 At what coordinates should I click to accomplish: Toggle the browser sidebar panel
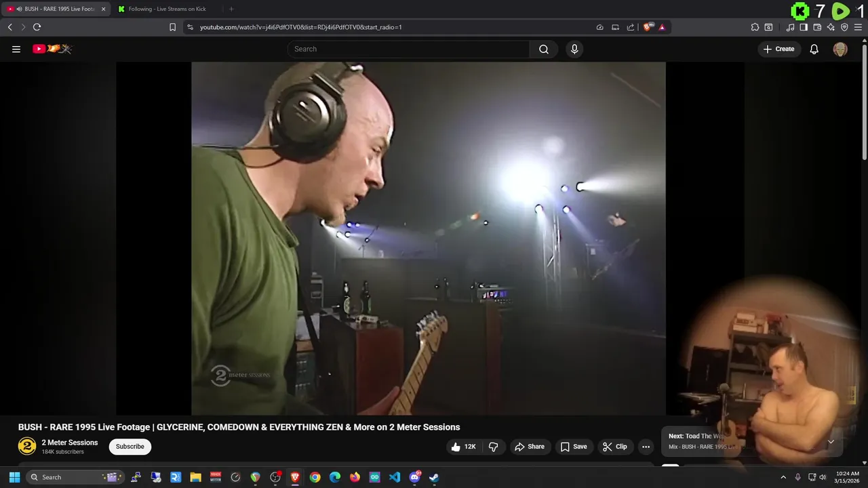click(x=804, y=27)
